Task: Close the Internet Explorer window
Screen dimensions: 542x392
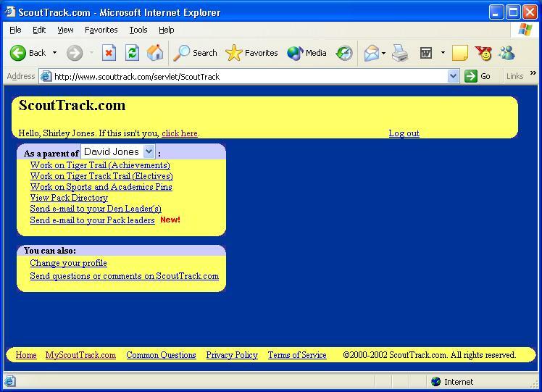Action: tap(530, 12)
